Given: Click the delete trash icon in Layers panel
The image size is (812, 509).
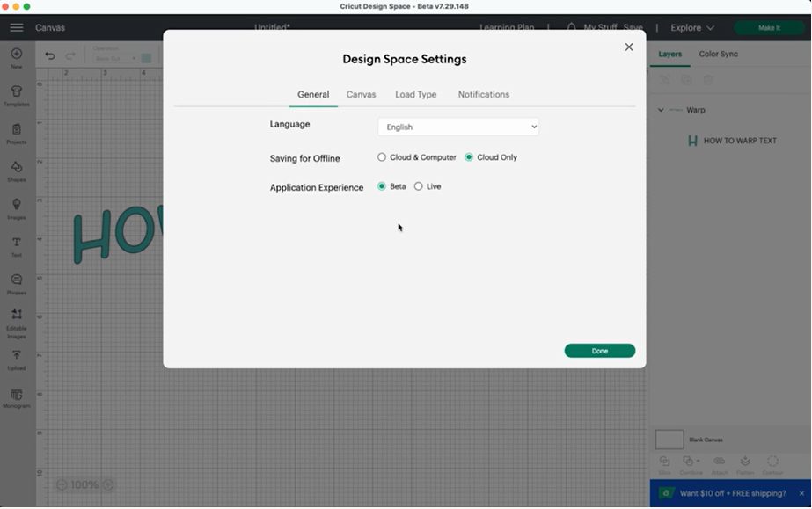Looking at the screenshot, I should coord(708,80).
